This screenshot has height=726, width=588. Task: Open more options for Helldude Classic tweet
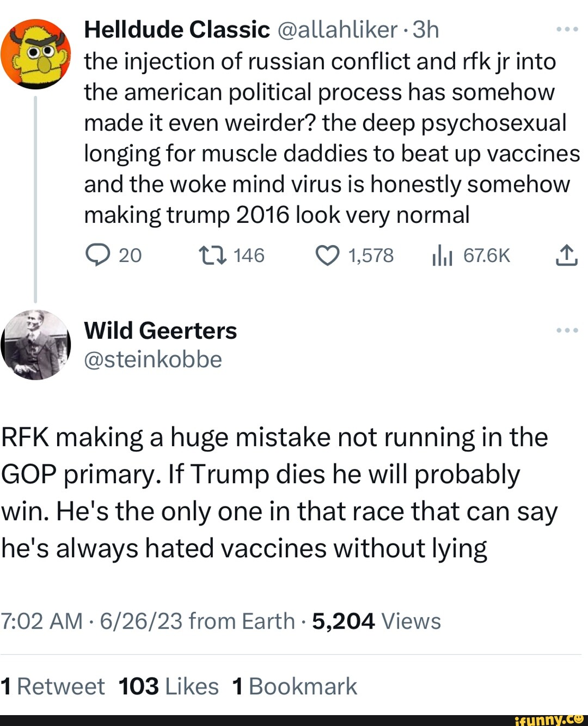tap(567, 29)
